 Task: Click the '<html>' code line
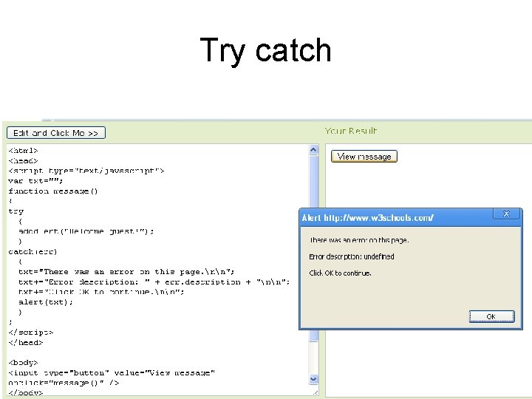point(23,151)
